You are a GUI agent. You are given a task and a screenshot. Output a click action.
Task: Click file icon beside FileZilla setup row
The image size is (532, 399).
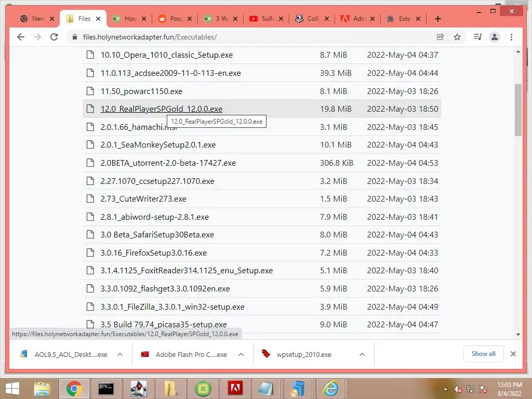90,307
